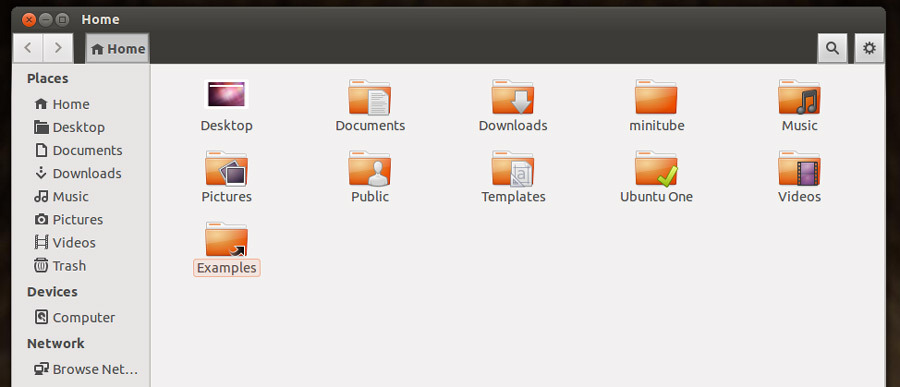Click the "Public" folder label
The width and height of the screenshot is (900, 387).
(x=370, y=197)
